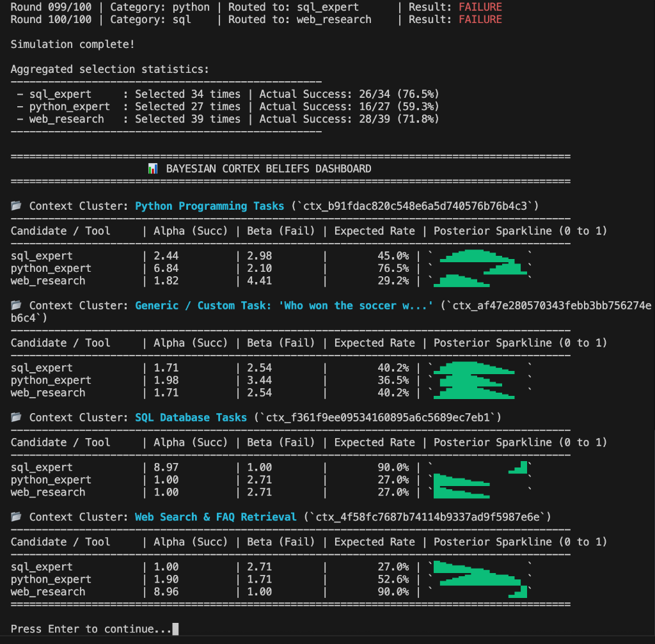Click beta value 3.44 in Generic cluster
The image size is (655, 644).
pyautogui.click(x=259, y=381)
